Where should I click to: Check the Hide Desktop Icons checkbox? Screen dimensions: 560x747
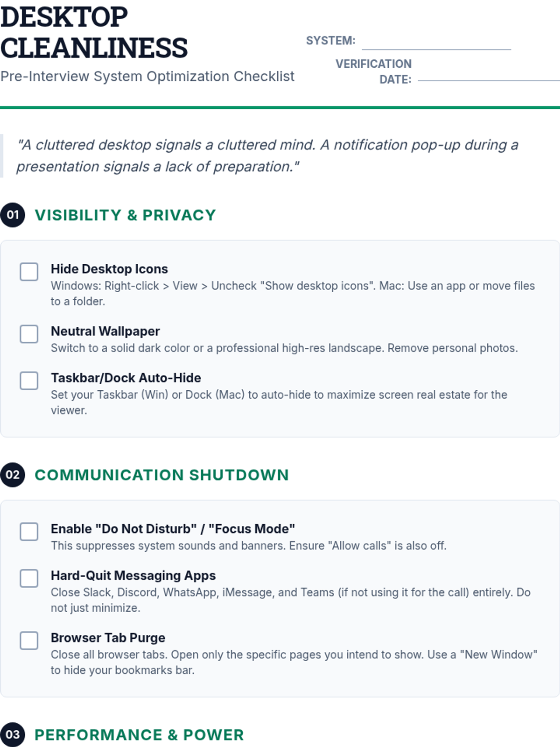tap(29, 272)
